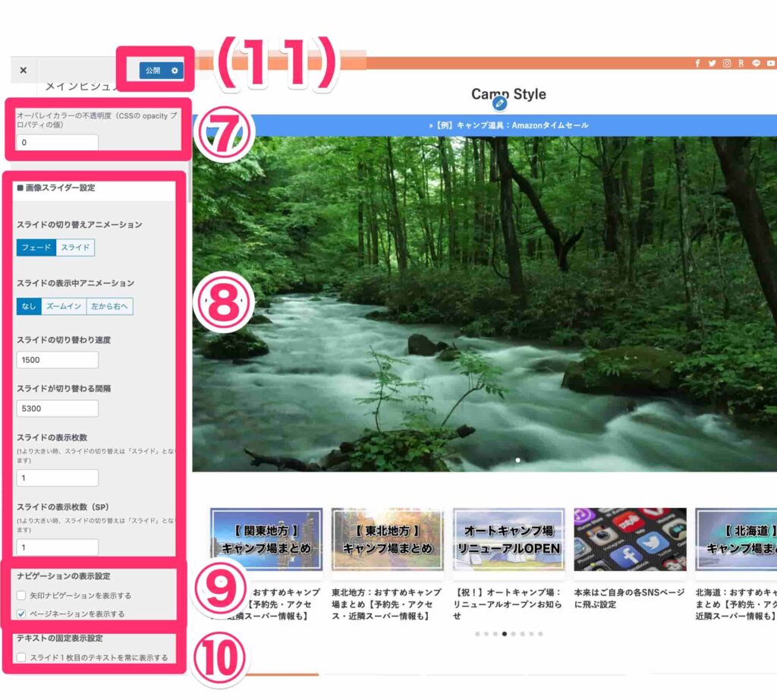Close the customizer with the X icon

[24, 71]
